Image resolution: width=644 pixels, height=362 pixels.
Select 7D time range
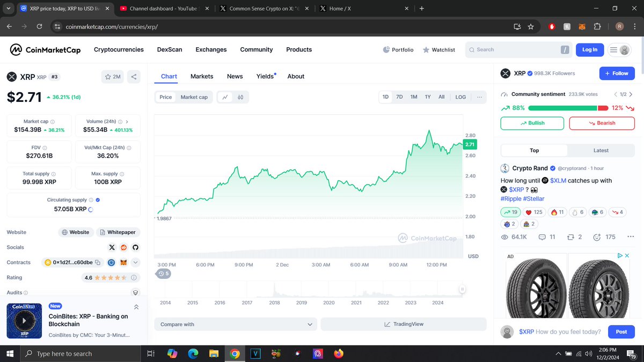(399, 97)
